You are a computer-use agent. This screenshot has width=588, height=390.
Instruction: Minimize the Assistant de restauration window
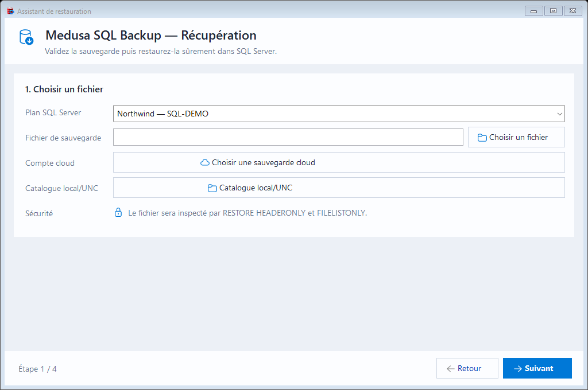click(533, 11)
